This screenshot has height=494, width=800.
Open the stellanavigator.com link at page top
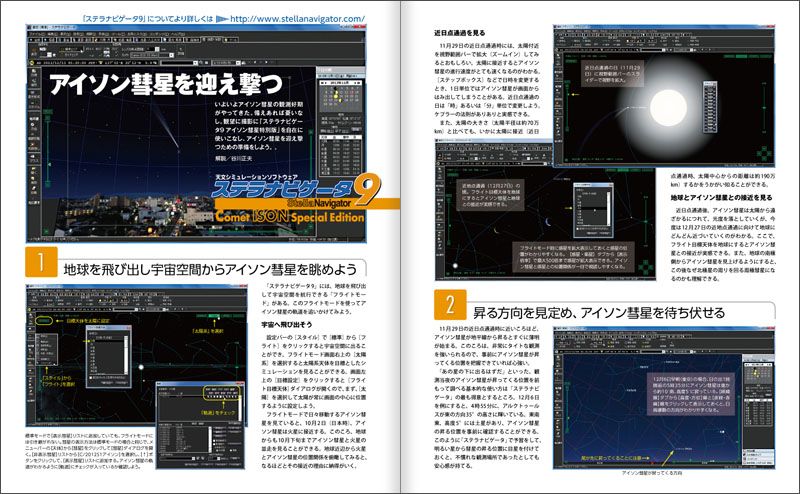click(x=297, y=19)
